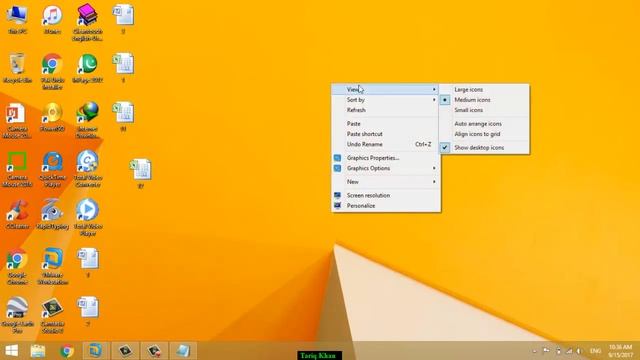The width and height of the screenshot is (640, 360).
Task: Select the QuickTime Player desktop icon
Action: (x=52, y=169)
